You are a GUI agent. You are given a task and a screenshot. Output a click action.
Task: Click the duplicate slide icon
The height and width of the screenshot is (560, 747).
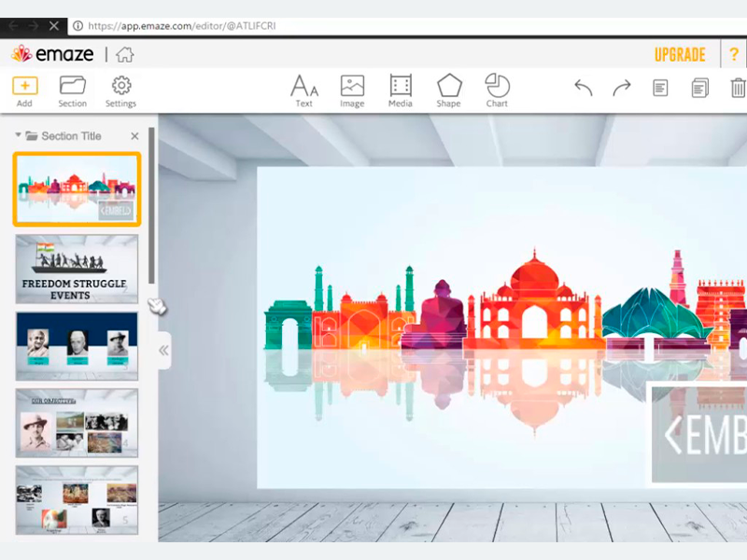(699, 88)
